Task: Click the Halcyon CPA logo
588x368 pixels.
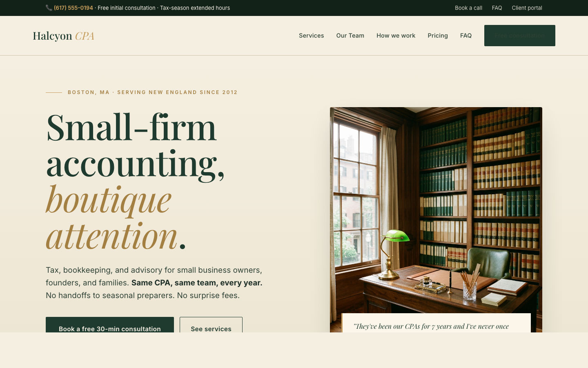Action: (x=63, y=36)
